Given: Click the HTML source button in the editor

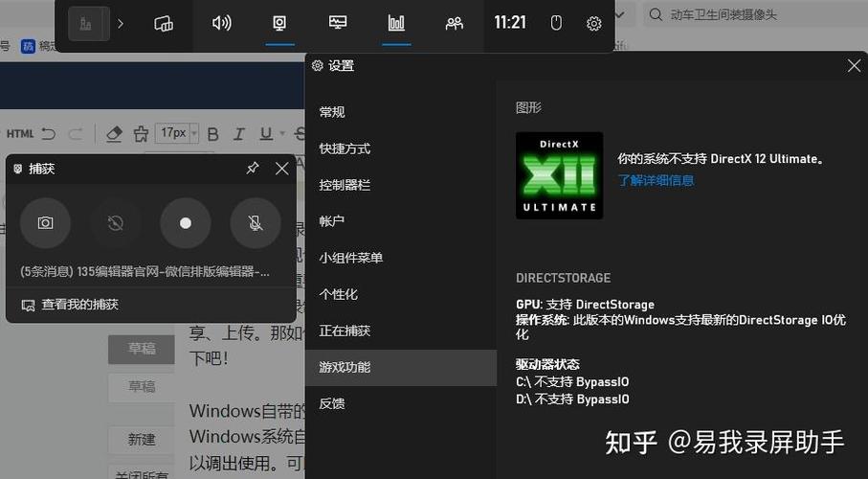Looking at the screenshot, I should point(20,133).
